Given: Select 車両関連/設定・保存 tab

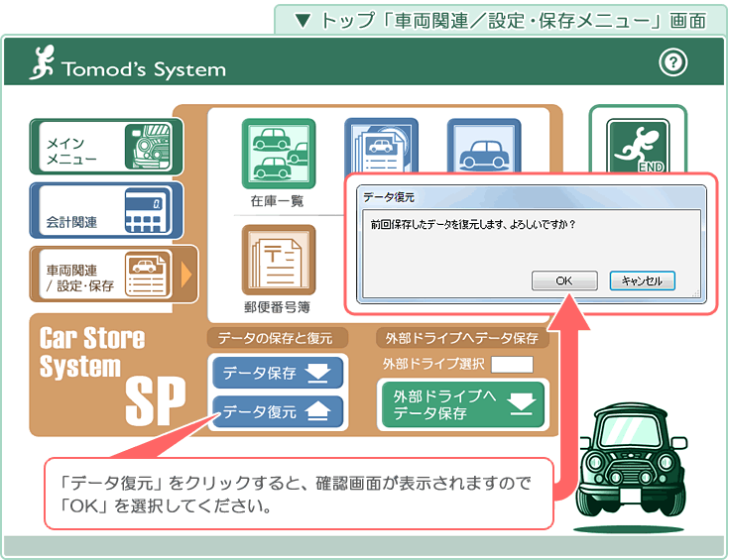Looking at the screenshot, I should (114, 275).
